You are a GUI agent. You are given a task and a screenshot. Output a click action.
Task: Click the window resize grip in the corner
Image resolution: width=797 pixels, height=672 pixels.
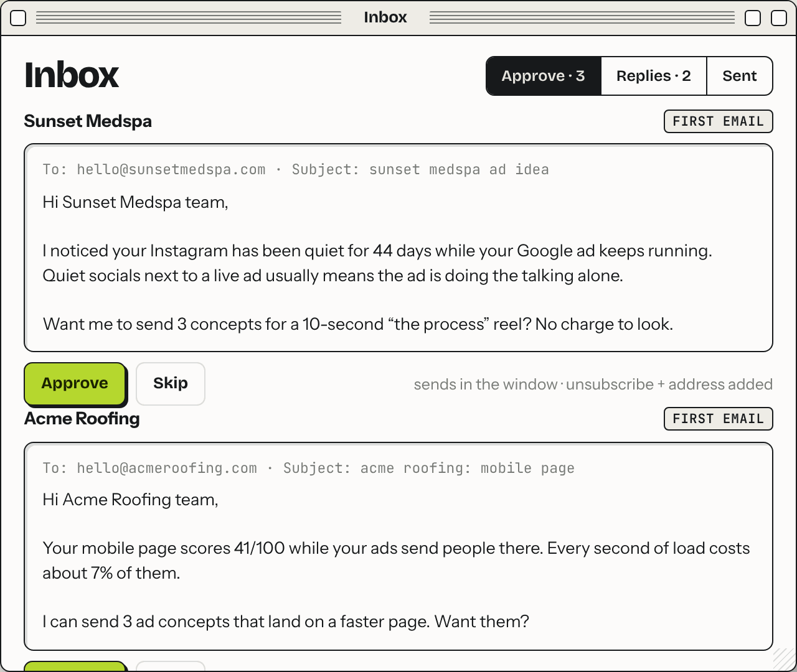point(784,659)
